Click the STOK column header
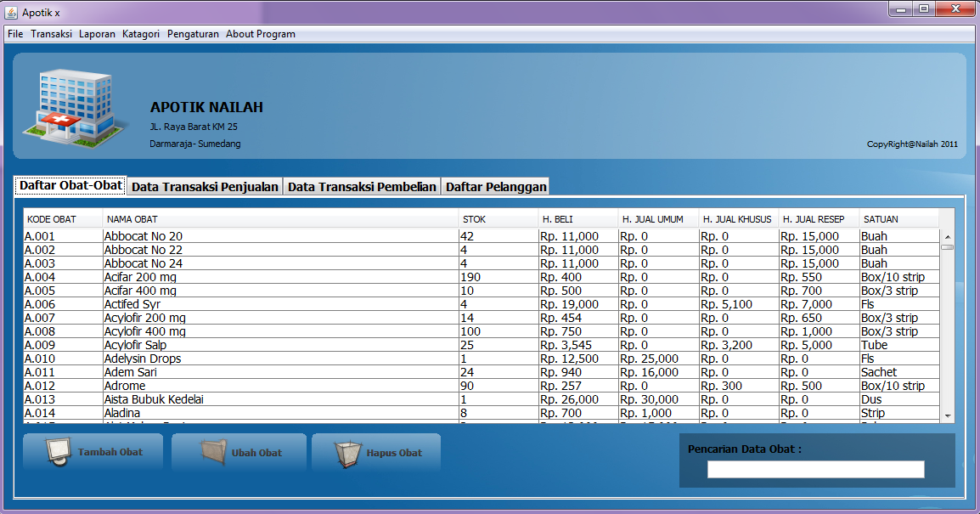 point(498,219)
